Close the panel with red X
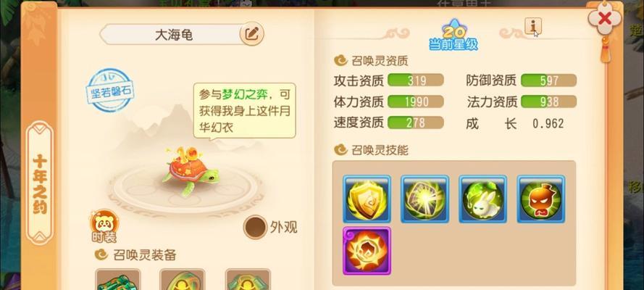This screenshot has height=290, width=644. click(605, 18)
